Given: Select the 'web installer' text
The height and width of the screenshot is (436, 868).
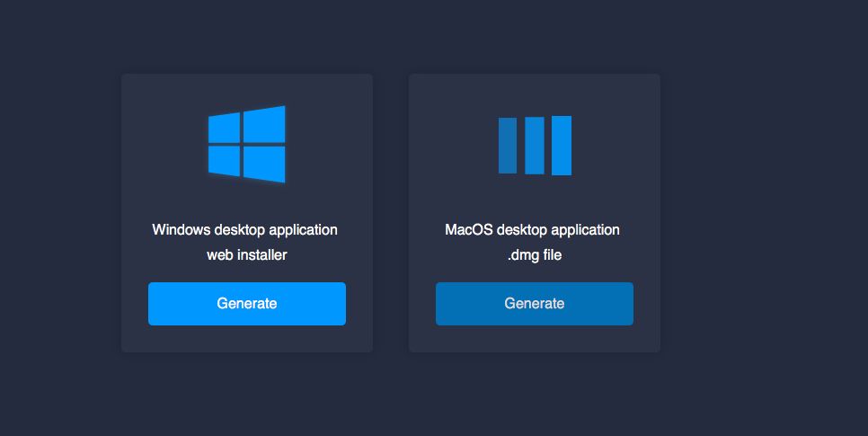Looking at the screenshot, I should [247, 254].
